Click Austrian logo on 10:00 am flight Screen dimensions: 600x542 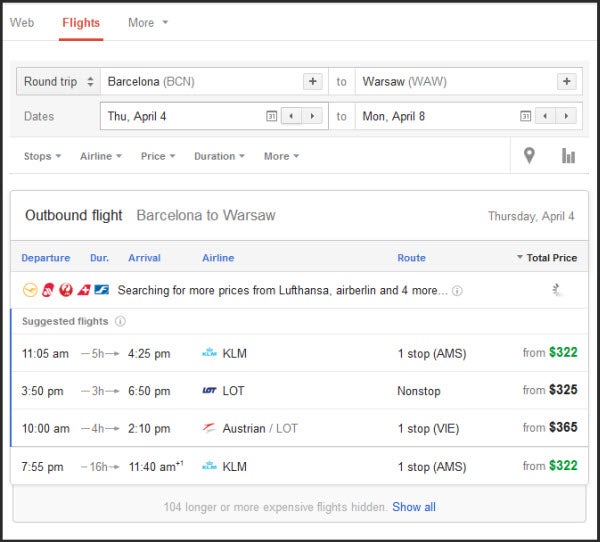[209, 428]
